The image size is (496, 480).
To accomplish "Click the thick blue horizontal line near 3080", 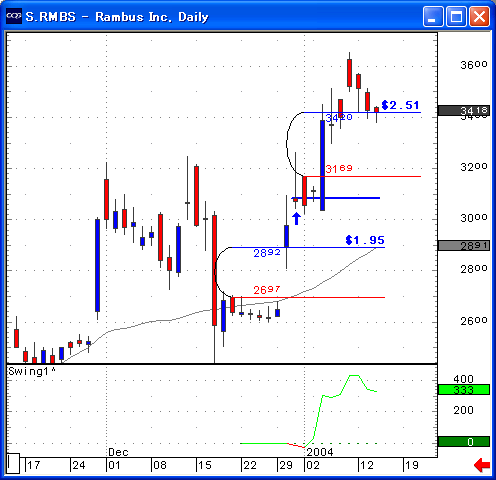I will (x=336, y=198).
